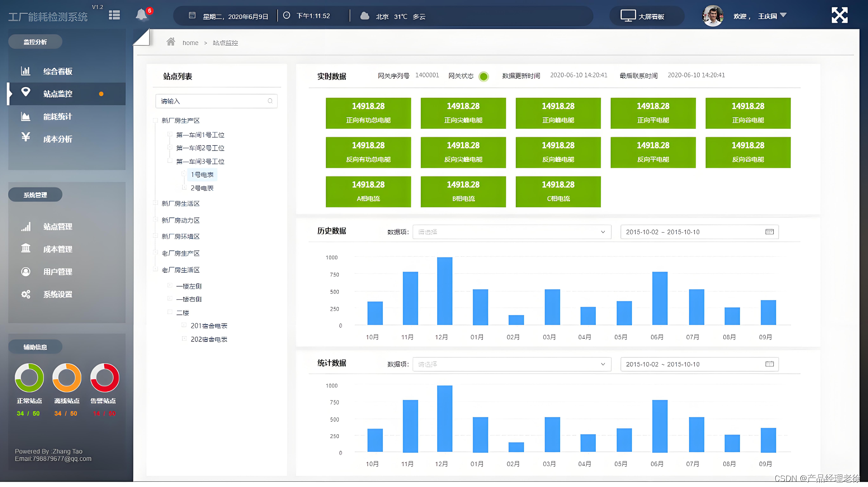868x487 pixels.
Task: Focus the 请输入 station search field
Action: tap(216, 101)
